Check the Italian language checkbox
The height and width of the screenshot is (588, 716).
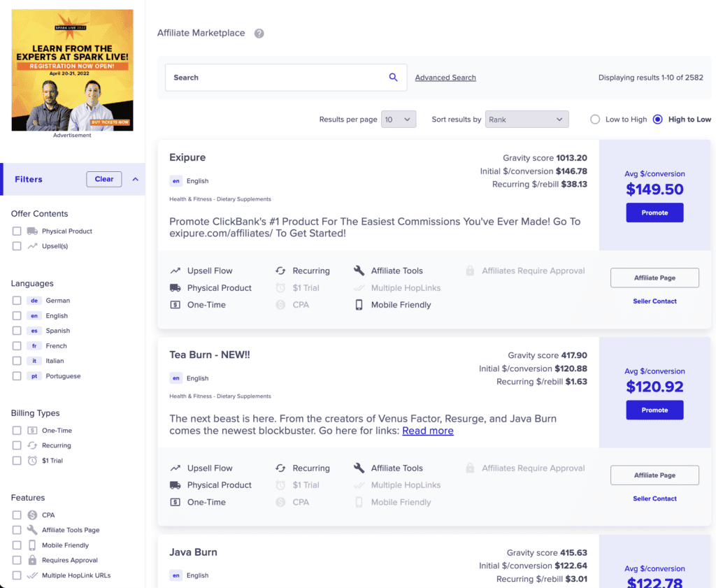[x=17, y=361]
